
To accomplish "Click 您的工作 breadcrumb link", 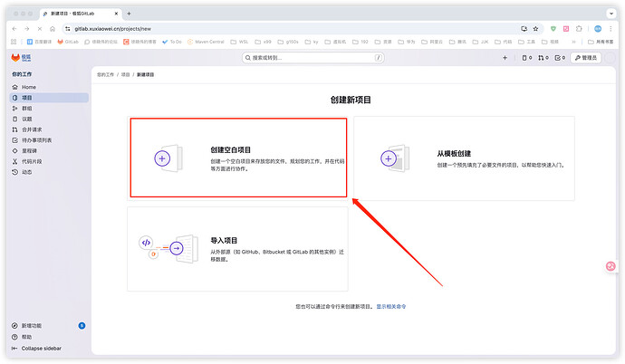I will (106, 74).
